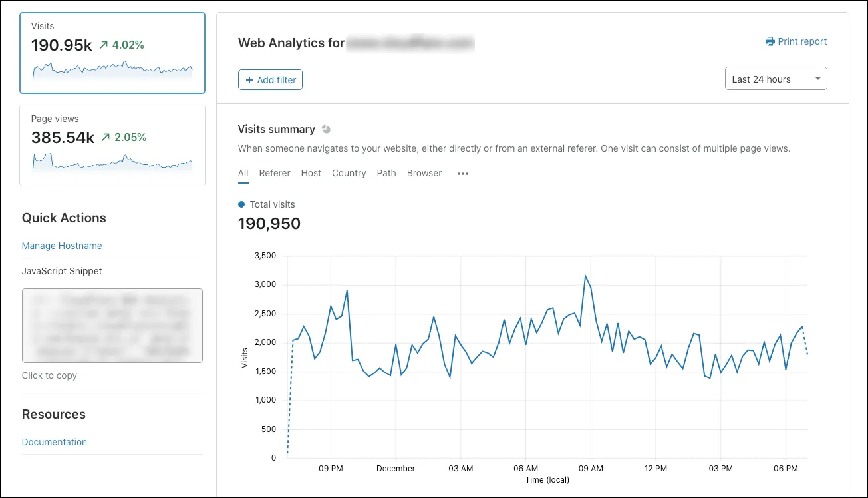Click the Print report printer icon
Screen dimensions: 868x498
pos(770,41)
